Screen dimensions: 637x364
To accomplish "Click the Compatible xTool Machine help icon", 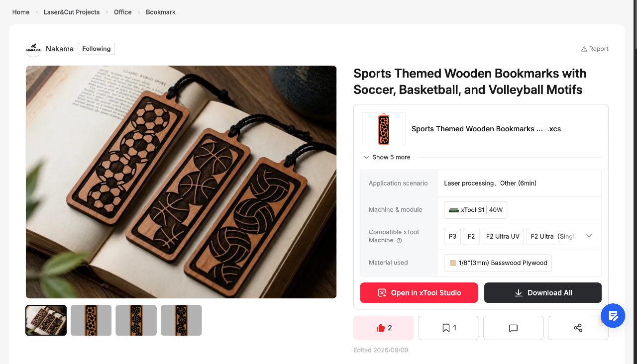I will coord(399,241).
